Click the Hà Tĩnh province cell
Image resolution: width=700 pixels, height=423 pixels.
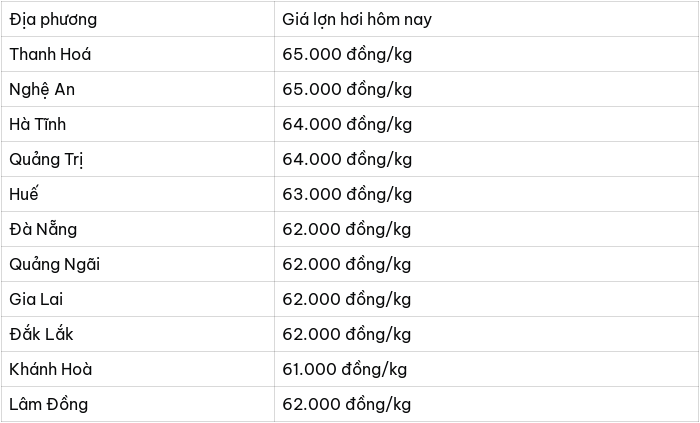(138, 124)
